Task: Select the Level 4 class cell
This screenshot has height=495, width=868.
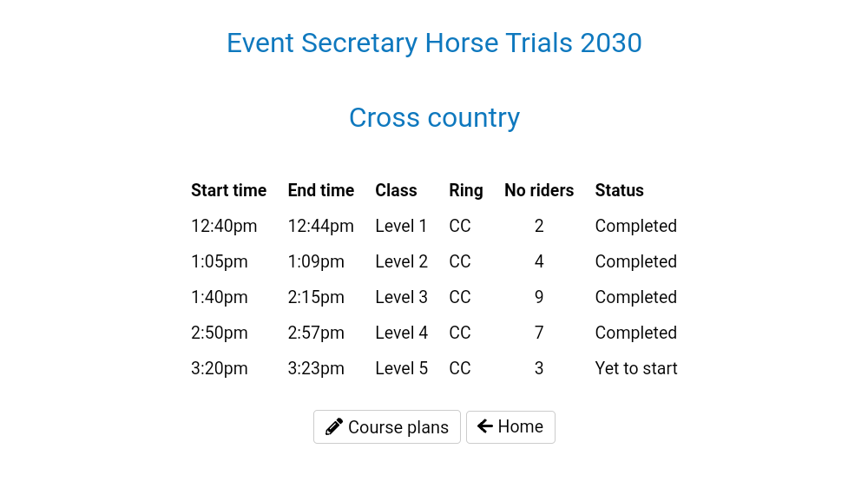Action: (401, 333)
